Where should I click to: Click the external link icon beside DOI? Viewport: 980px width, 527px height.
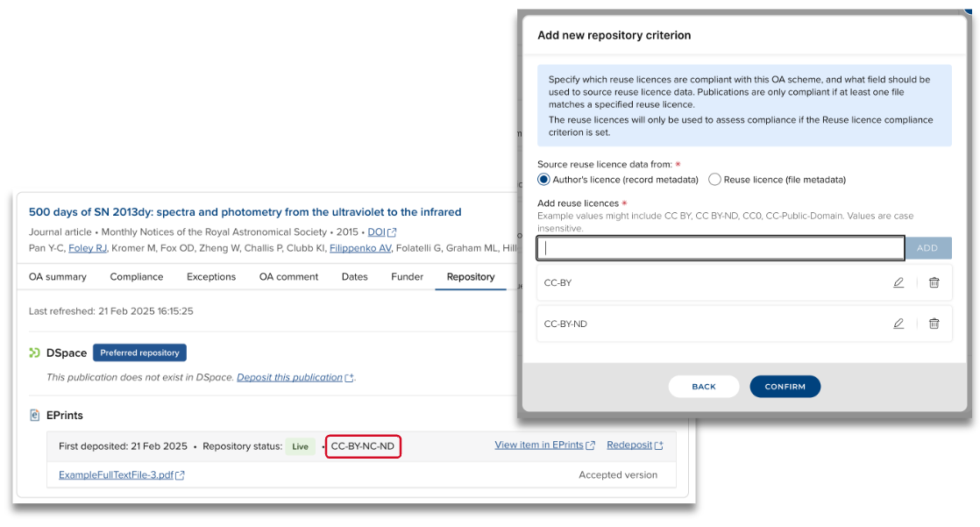(x=393, y=232)
